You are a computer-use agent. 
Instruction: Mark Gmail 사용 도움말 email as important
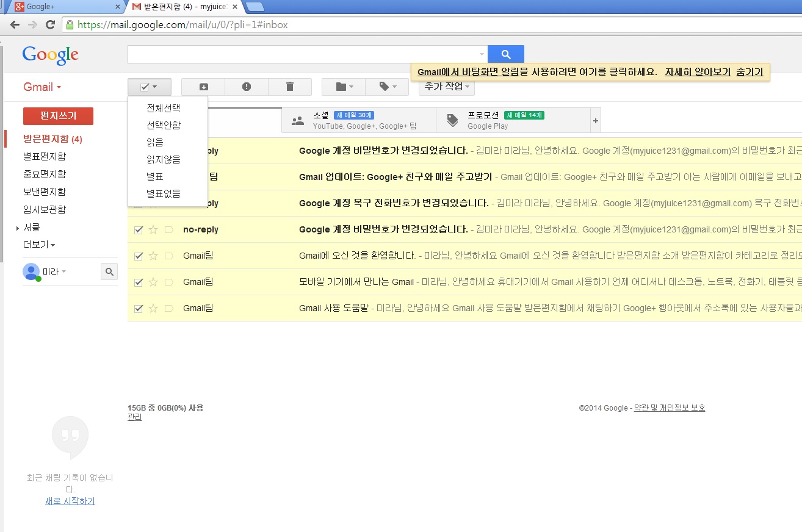tap(169, 308)
